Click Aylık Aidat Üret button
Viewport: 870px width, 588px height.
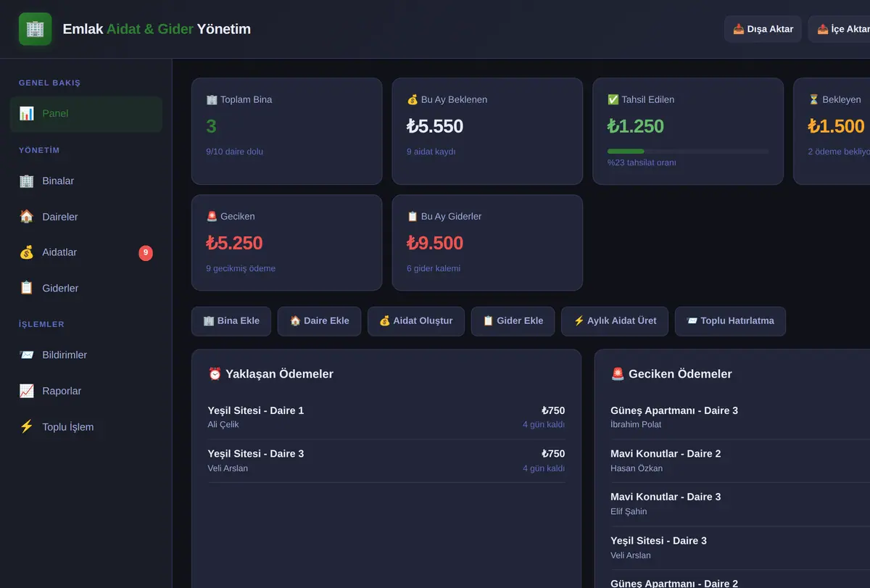615,321
